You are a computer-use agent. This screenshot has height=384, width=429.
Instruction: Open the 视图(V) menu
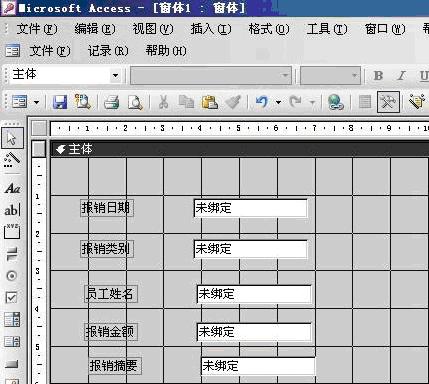(x=153, y=29)
